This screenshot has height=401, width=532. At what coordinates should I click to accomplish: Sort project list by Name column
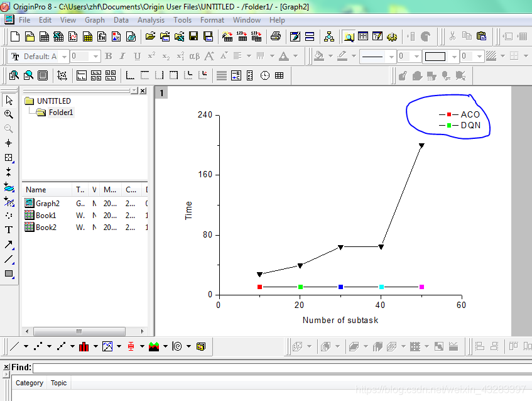click(47, 189)
